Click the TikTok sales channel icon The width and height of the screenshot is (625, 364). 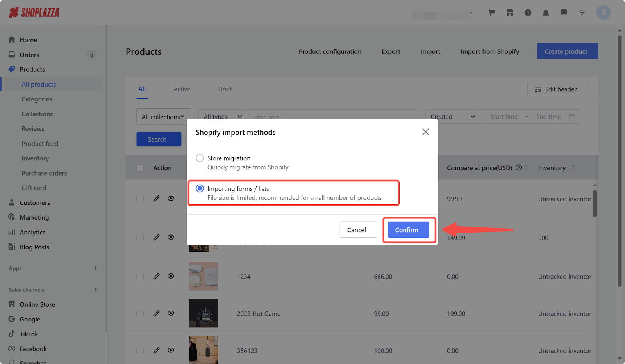point(12,334)
